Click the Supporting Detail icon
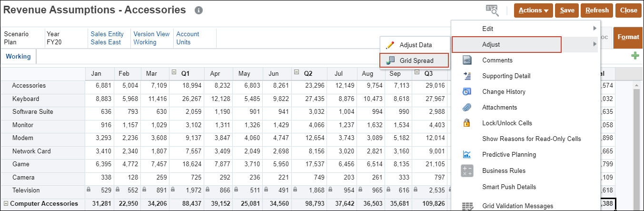Screen dimensions: 644x211 467,76
